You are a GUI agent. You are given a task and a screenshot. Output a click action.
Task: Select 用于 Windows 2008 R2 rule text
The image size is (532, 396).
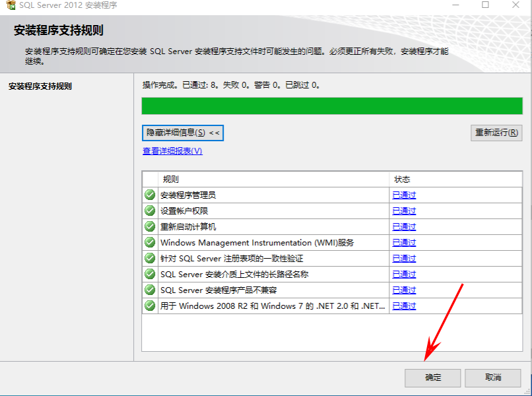point(273,306)
